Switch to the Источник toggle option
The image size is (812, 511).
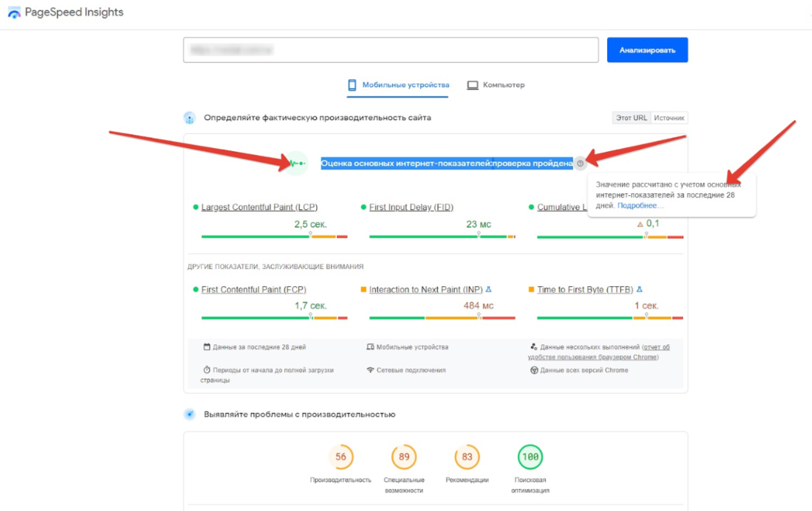(x=669, y=118)
